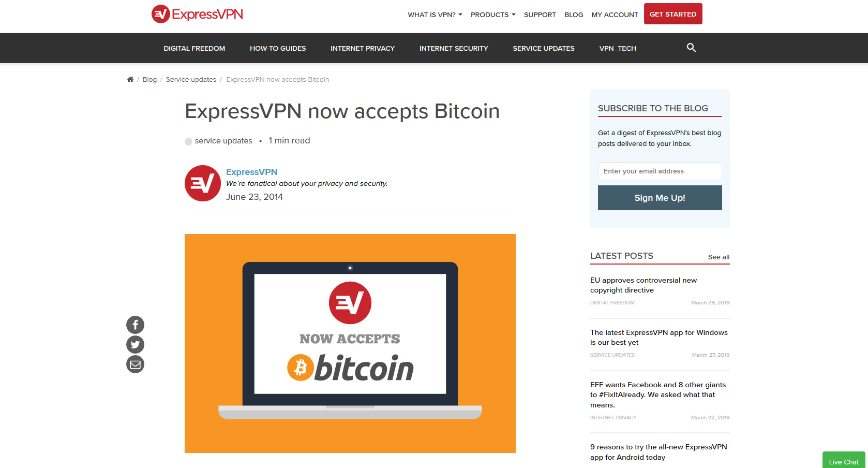The width and height of the screenshot is (868, 468).
Task: Open the Internet Privacy category
Action: pos(363,48)
